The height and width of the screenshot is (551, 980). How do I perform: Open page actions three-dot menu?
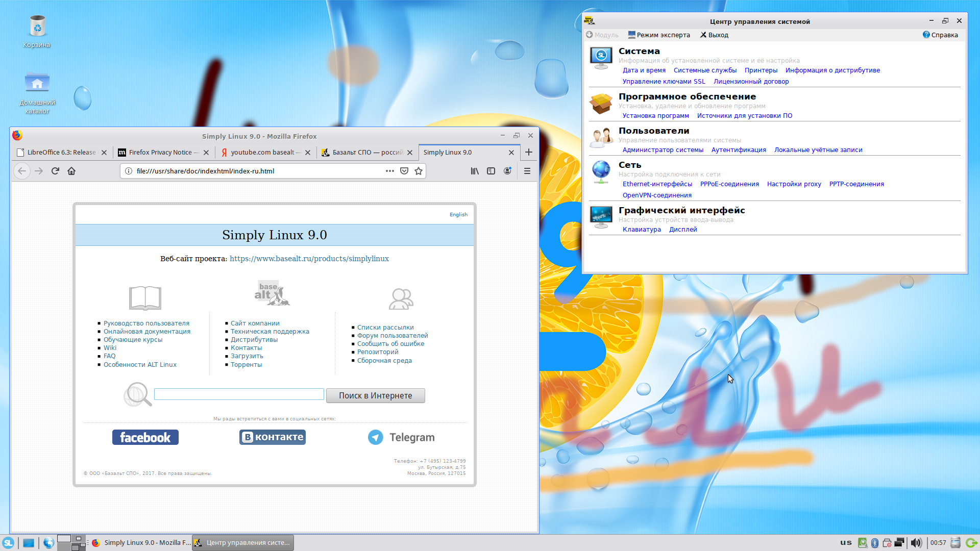coord(390,171)
